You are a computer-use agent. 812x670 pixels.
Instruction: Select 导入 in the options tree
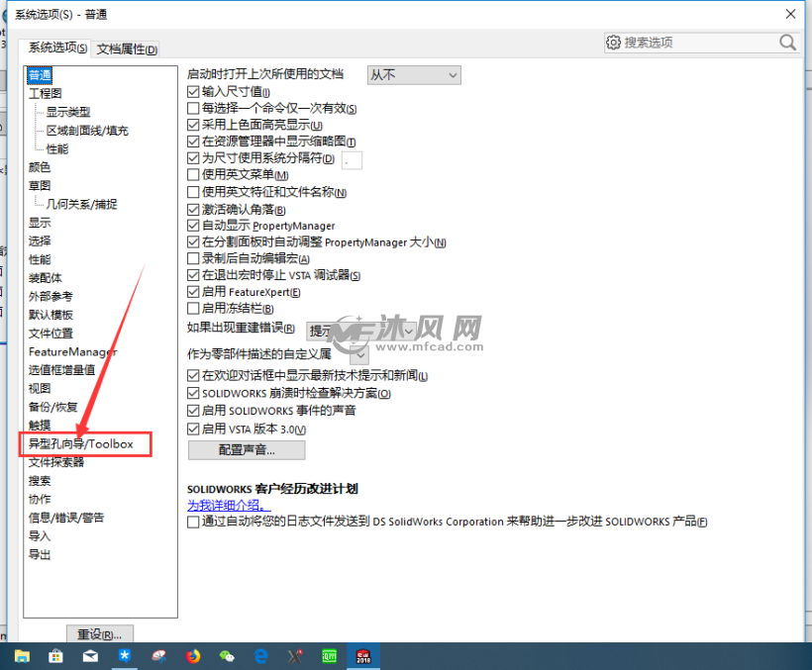tap(40, 536)
